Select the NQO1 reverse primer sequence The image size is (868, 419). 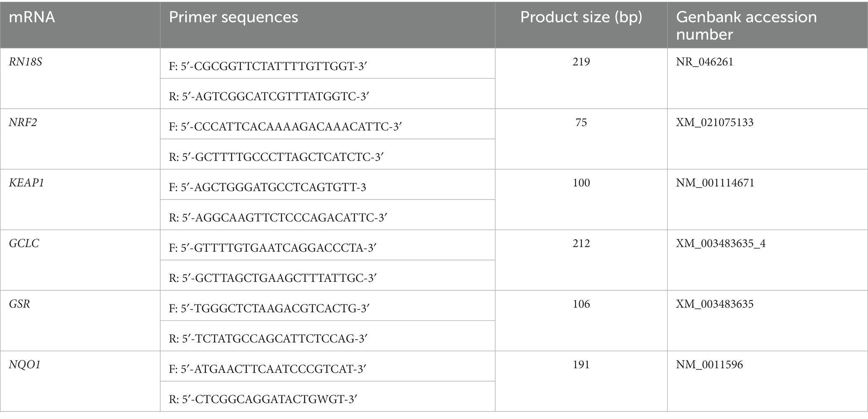(263, 399)
